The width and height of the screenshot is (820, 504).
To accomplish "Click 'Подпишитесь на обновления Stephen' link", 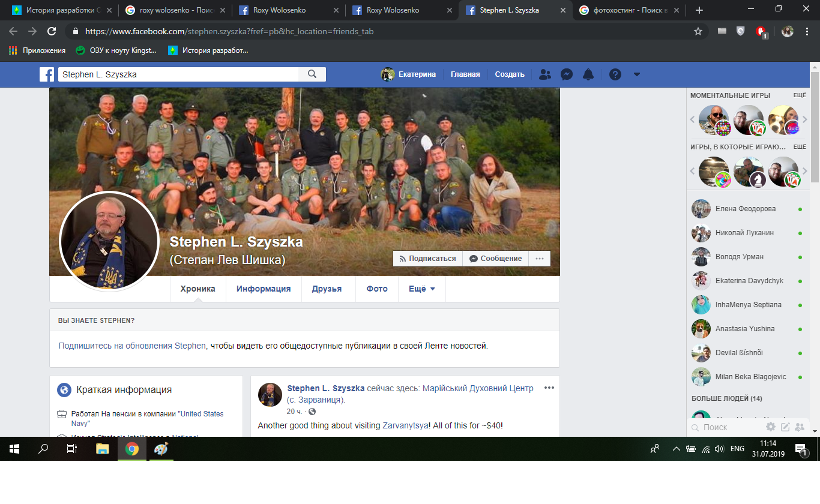I will 132,346.
